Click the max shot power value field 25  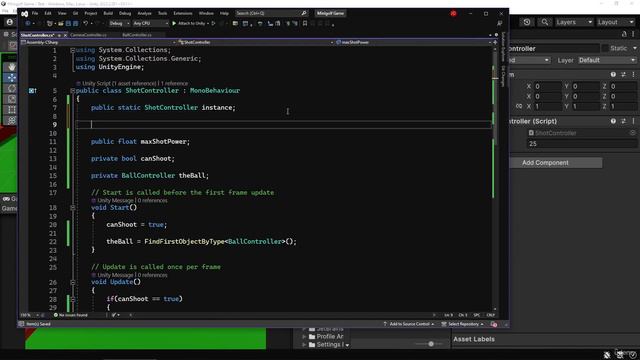(582, 144)
